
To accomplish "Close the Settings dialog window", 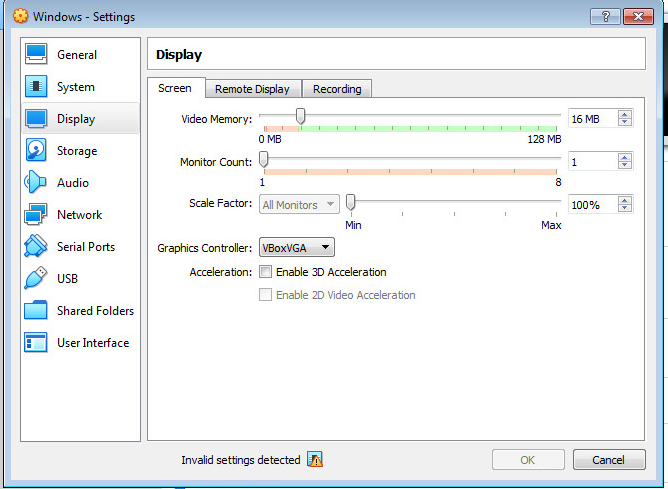I will pos(638,16).
